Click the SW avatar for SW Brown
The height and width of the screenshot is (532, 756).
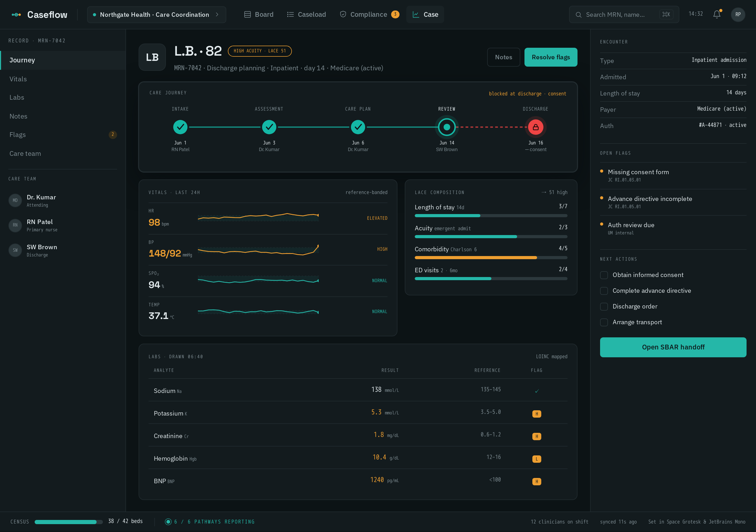tap(15, 250)
